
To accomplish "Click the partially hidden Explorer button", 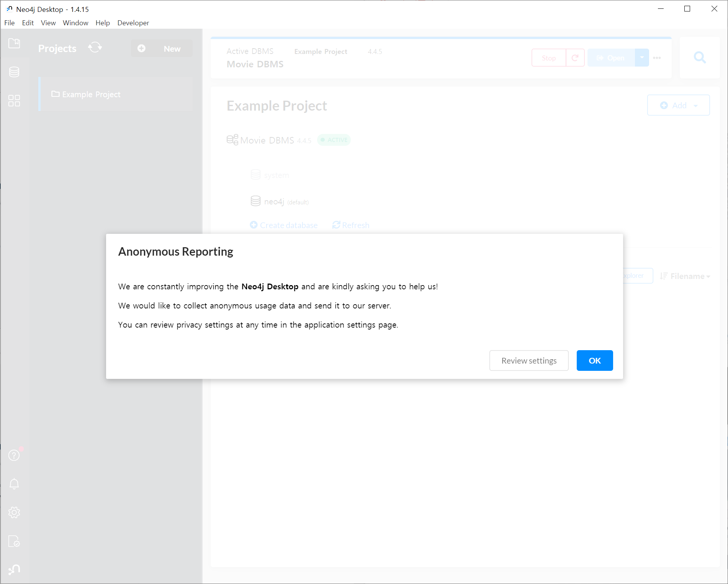I will (638, 276).
